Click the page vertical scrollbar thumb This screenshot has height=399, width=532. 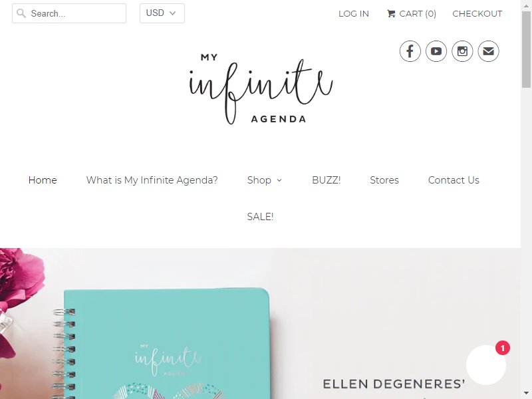526,49
